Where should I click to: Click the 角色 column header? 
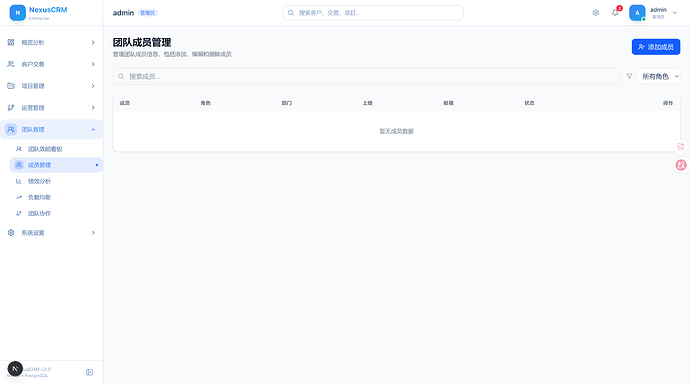pyautogui.click(x=206, y=103)
